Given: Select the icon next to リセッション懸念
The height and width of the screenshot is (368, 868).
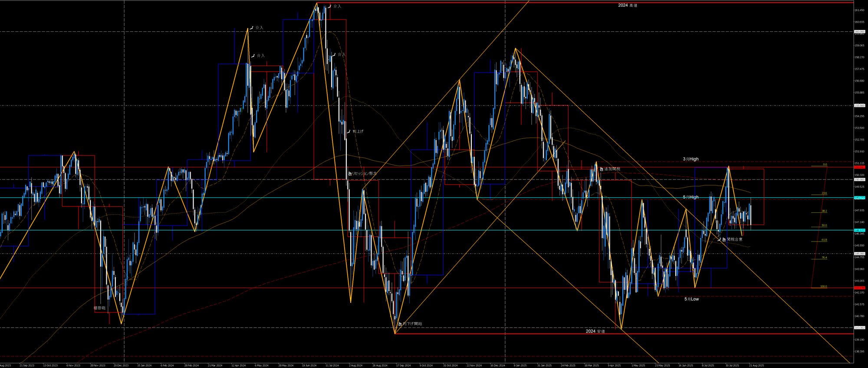Looking at the screenshot, I should (x=349, y=174).
